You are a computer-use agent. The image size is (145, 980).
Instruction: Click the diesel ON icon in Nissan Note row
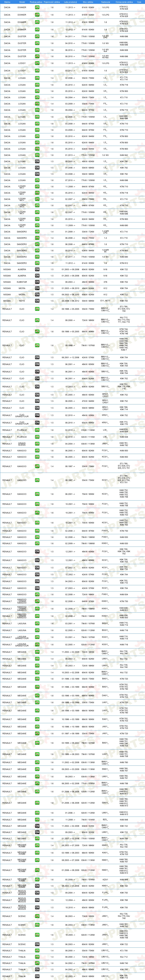coord(37,301)
